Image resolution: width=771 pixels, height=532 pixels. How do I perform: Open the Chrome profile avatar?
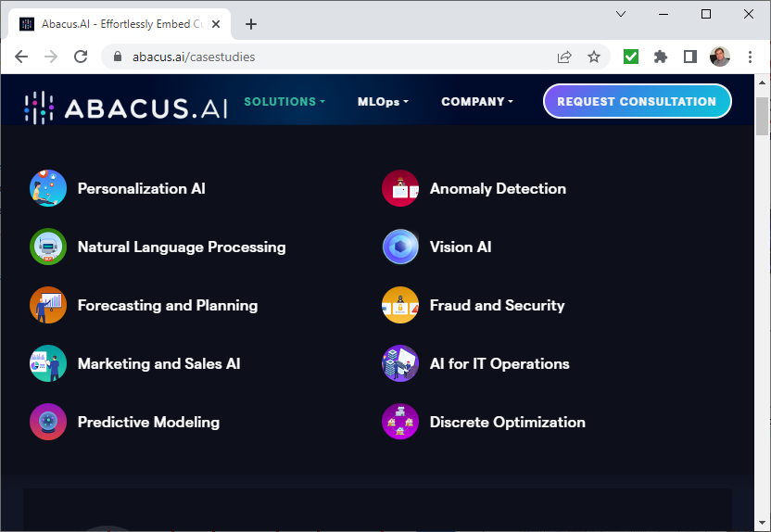720,57
